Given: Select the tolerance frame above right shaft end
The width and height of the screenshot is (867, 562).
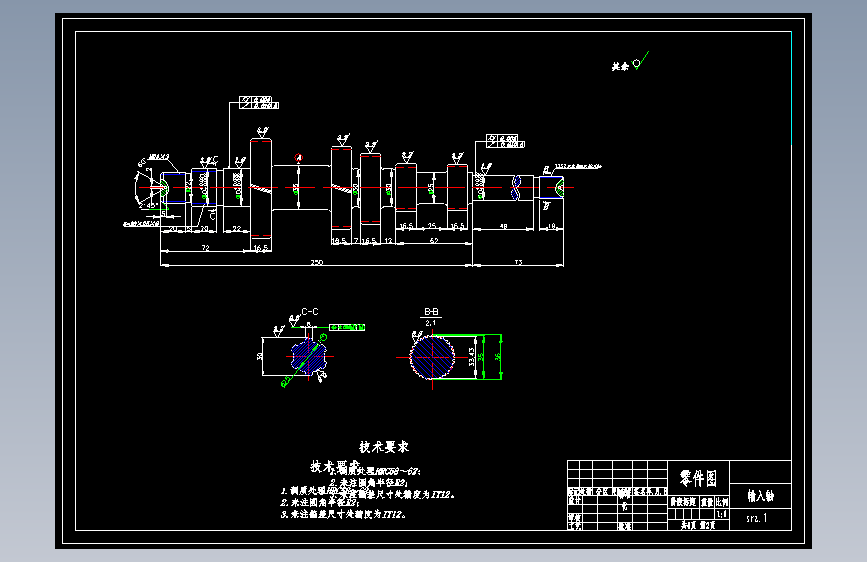Looking at the screenshot, I should pyautogui.click(x=505, y=141).
